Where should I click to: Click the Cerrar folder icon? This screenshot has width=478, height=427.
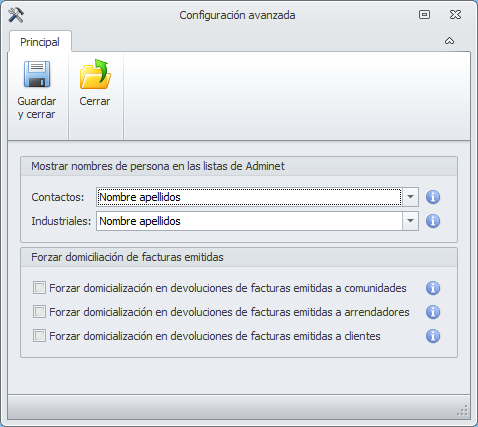click(x=95, y=74)
